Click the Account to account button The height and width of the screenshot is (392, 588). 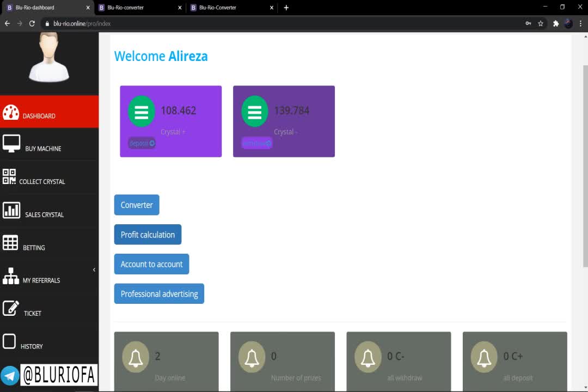151,264
